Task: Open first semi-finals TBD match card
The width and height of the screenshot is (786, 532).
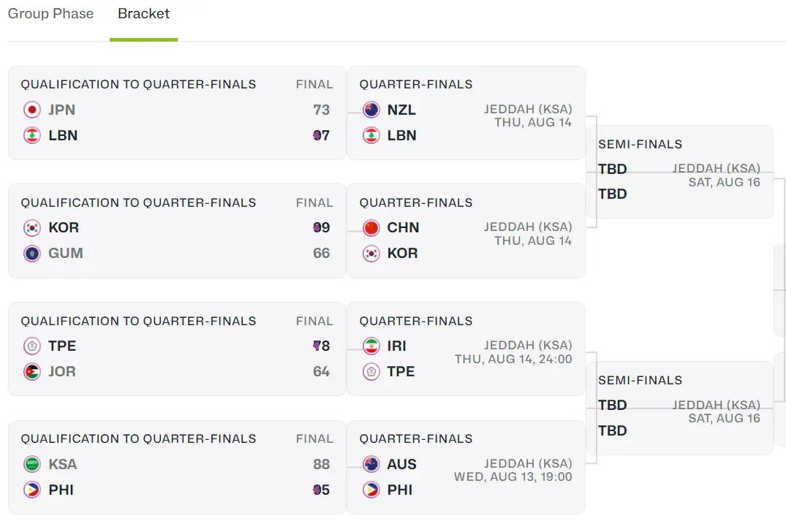Action: 680,172
